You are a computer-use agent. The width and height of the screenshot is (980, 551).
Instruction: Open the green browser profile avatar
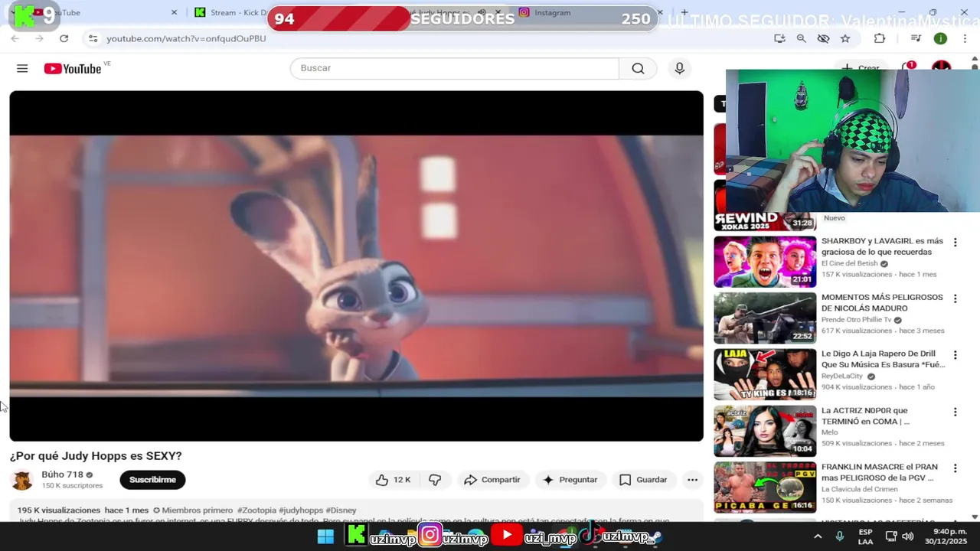940,38
